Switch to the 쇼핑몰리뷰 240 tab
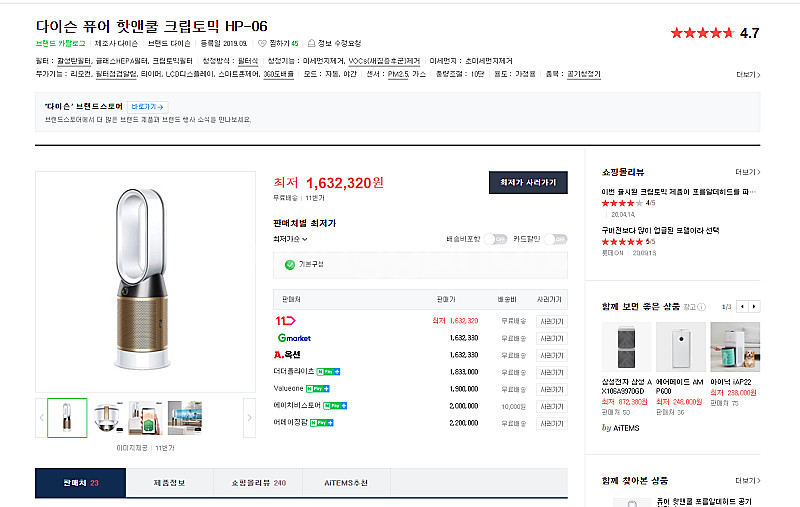The height and width of the screenshot is (507, 800). tap(258, 483)
